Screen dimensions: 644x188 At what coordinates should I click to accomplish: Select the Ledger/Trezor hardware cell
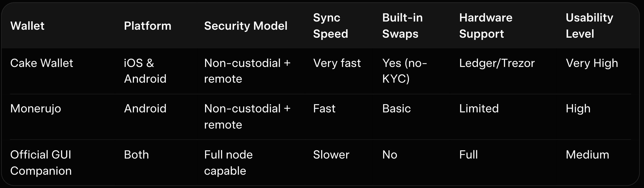497,63
